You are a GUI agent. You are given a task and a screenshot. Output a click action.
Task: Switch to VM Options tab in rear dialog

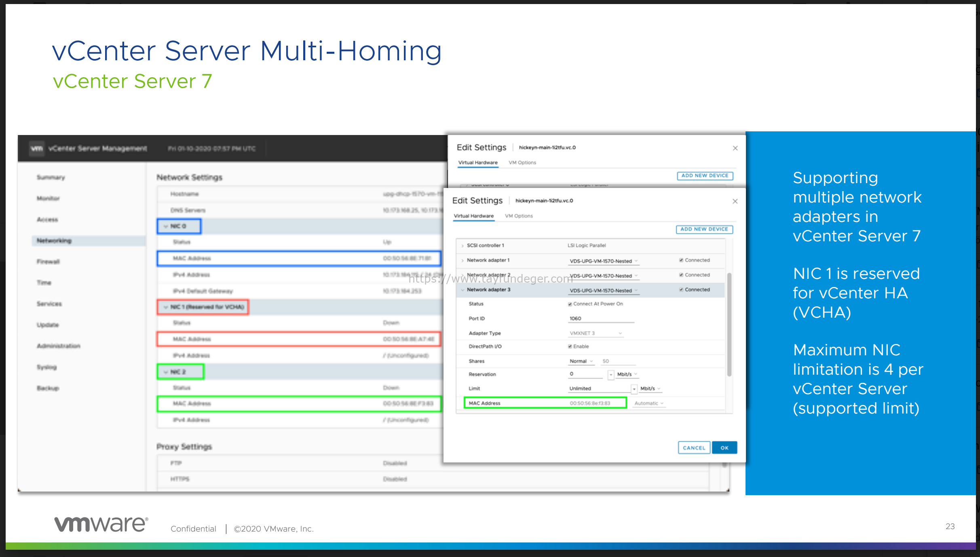click(x=522, y=162)
